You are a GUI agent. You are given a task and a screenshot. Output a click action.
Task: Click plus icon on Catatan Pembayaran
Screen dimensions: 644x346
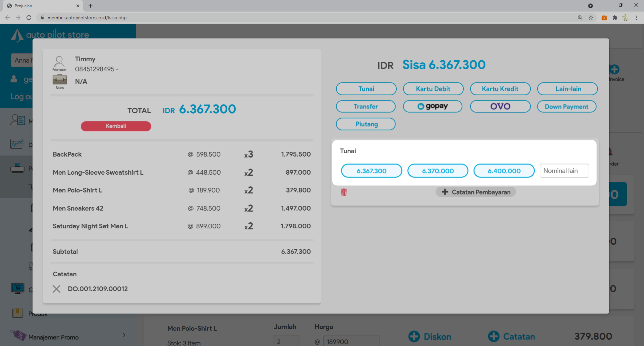point(445,192)
